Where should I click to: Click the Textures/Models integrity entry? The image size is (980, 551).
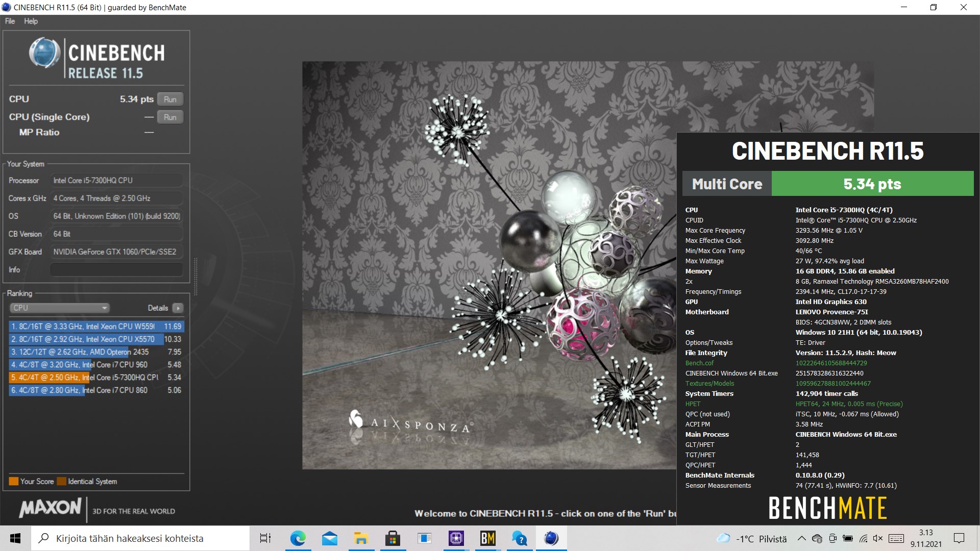tap(709, 384)
